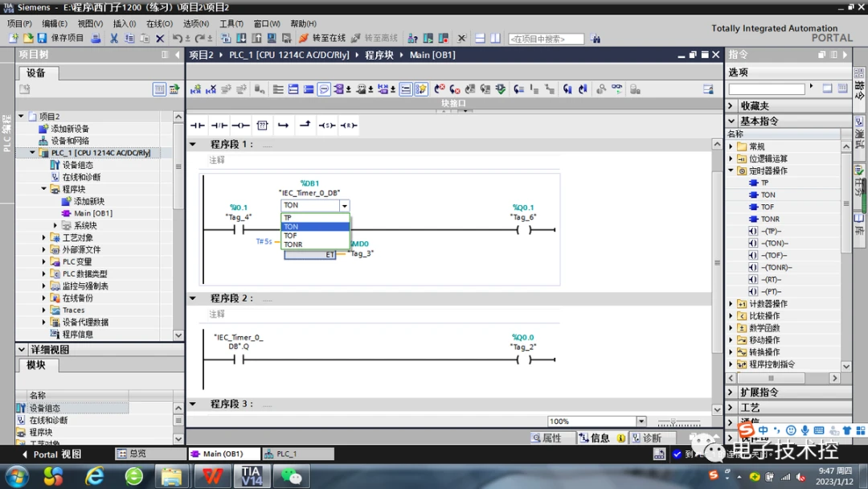Collapse 程序段 1 network
The image size is (868, 489).
(x=193, y=145)
